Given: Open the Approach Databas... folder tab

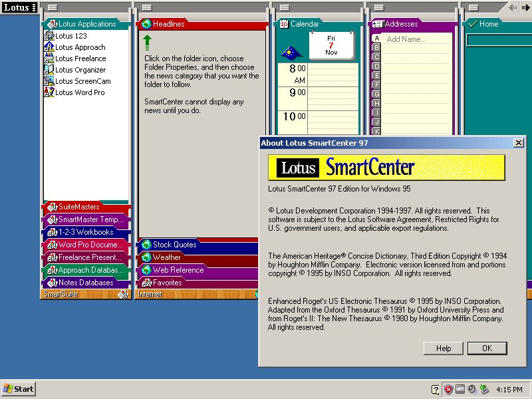Looking at the screenshot, I should point(86,270).
